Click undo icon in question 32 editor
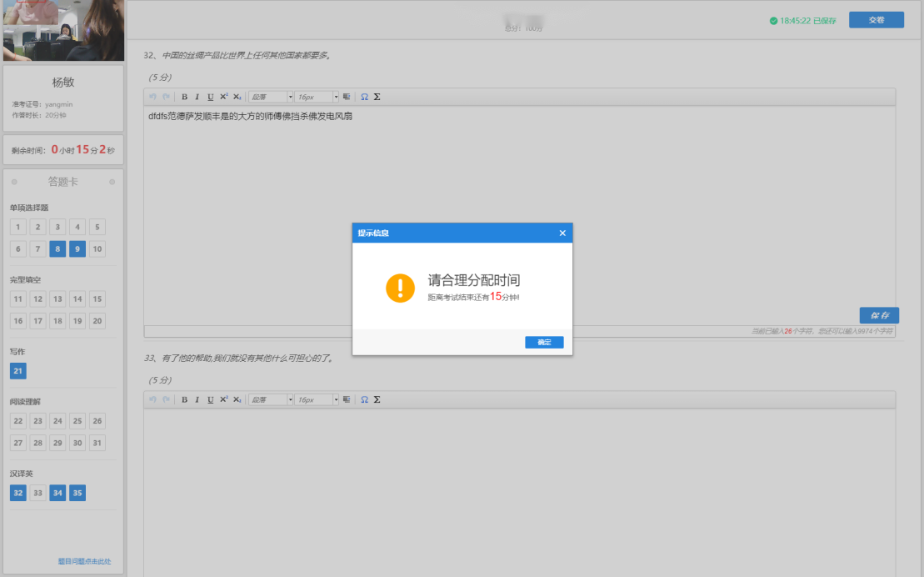The image size is (924, 577). click(x=152, y=97)
